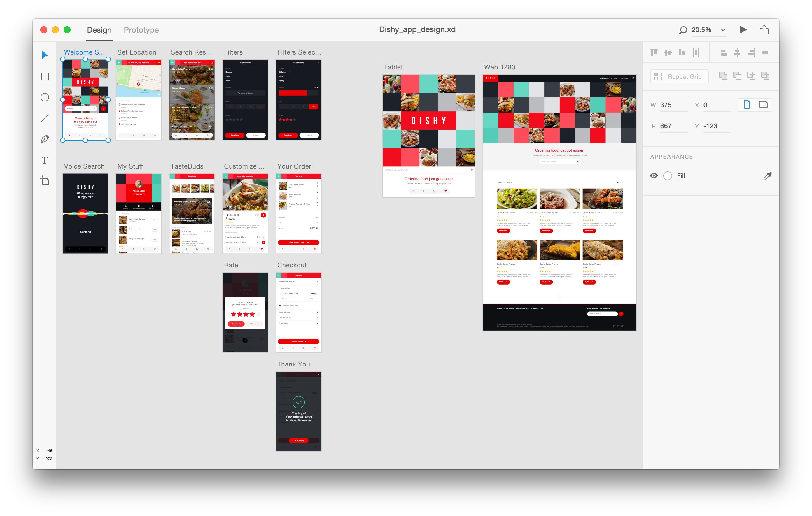Click the Fill color swatch

(x=668, y=176)
